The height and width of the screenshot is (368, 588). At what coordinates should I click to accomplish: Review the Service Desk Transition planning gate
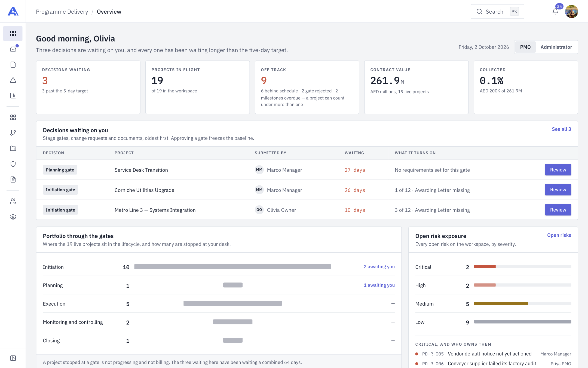[x=558, y=170]
